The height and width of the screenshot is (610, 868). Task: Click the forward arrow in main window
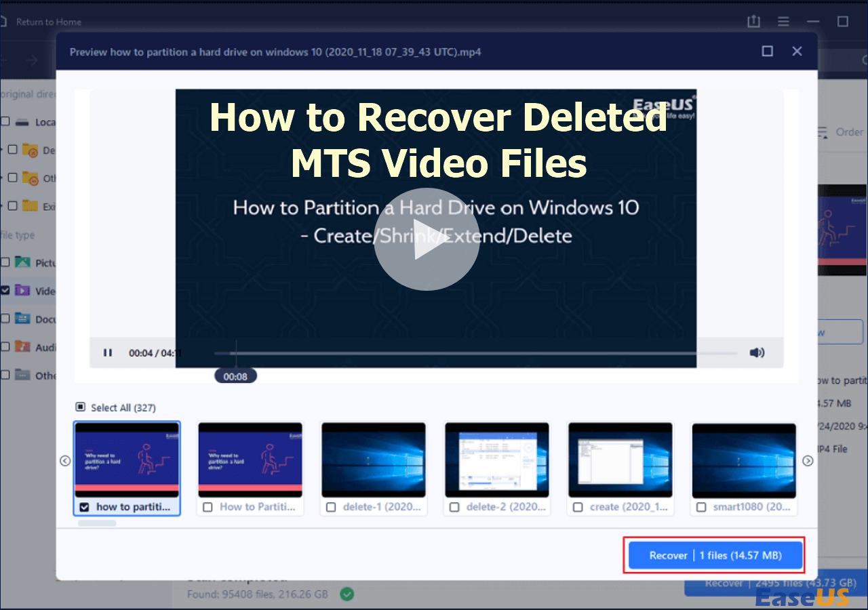tap(33, 60)
